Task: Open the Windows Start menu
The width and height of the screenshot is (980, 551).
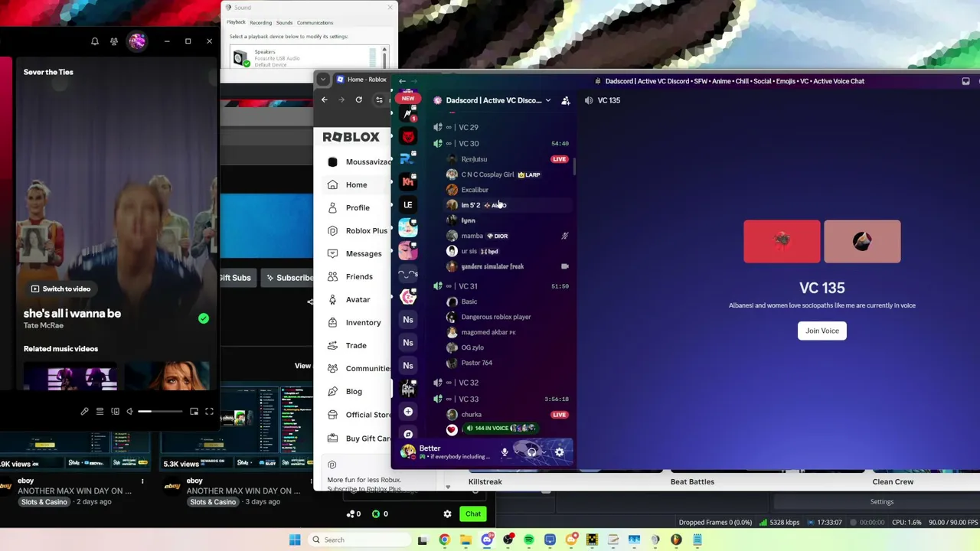Action: click(x=295, y=540)
